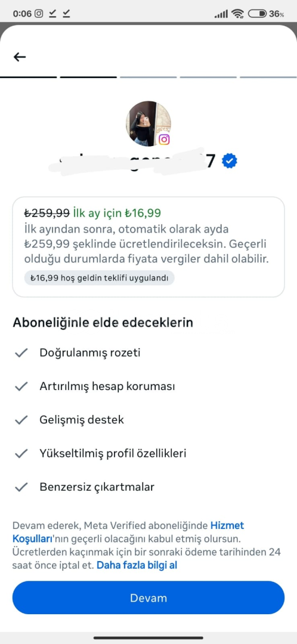Image resolution: width=297 pixels, height=644 pixels.
Task: Tap the checkmark beside Gelişmiş destek
Action: point(21,420)
